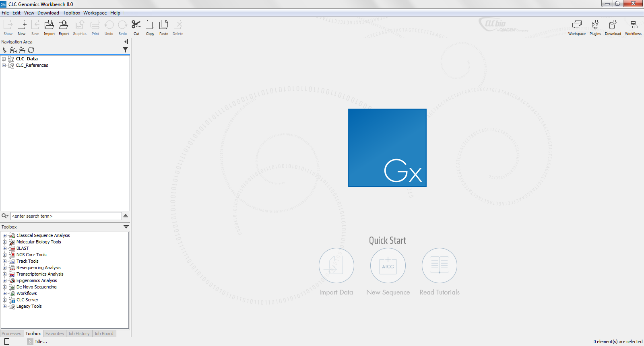
Task: Click the Read Tutorials Quick Start icon
Action: click(440, 266)
